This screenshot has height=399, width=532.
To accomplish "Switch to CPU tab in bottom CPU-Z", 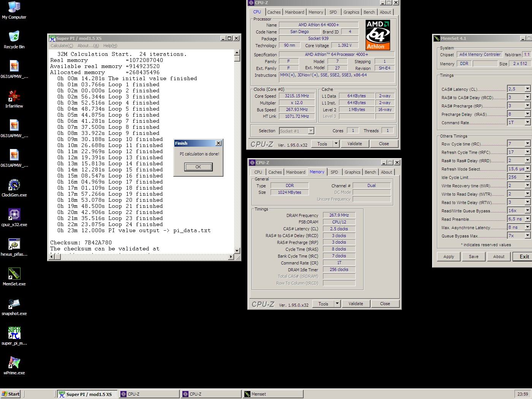I will (258, 172).
